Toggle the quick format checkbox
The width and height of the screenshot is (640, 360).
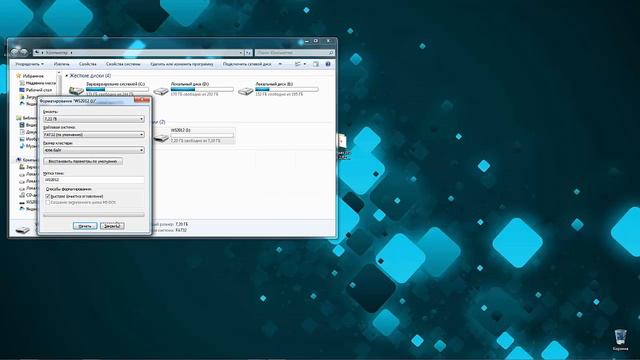tap(48, 196)
